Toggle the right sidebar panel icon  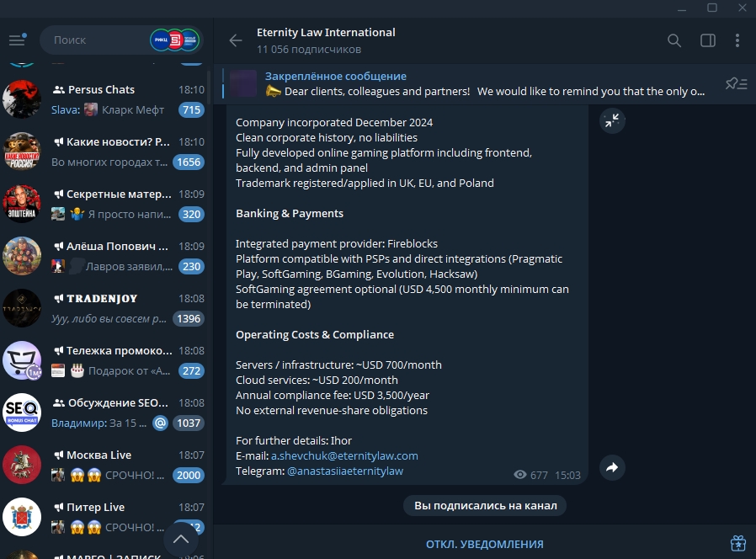[707, 40]
